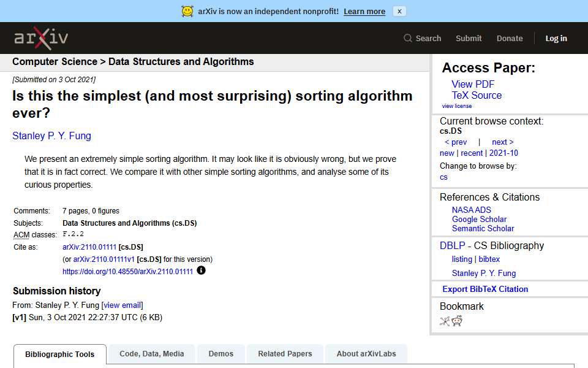
Task: Click the paper title heading
Action: [x=213, y=104]
